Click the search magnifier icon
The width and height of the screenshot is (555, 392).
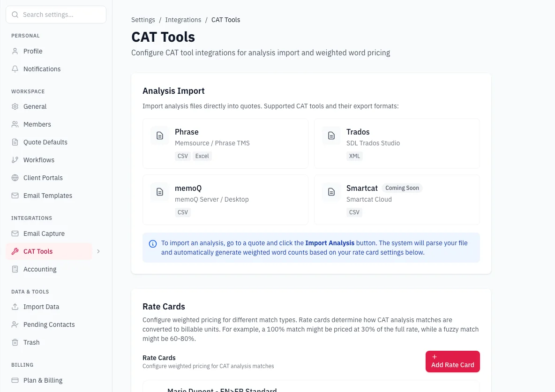point(15,15)
